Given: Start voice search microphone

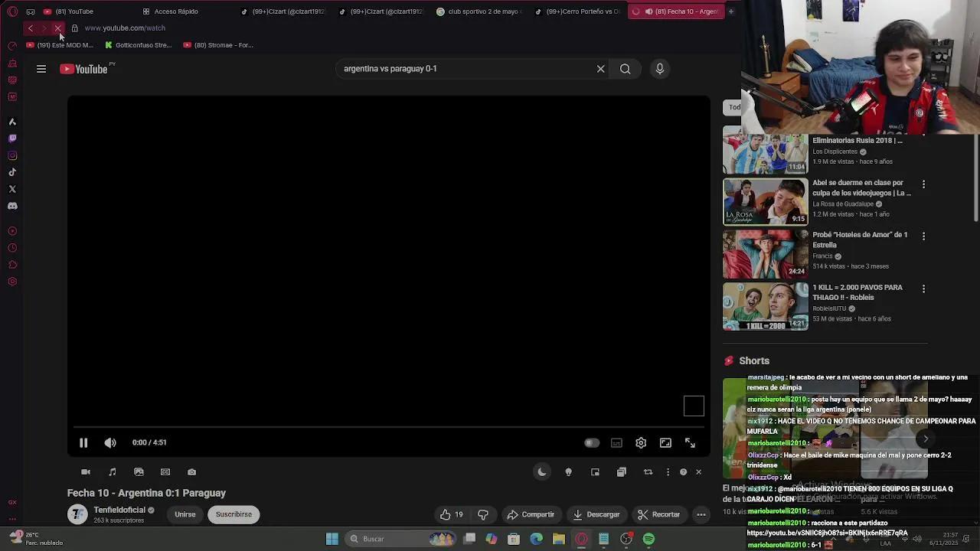Looking at the screenshot, I should pyautogui.click(x=660, y=69).
